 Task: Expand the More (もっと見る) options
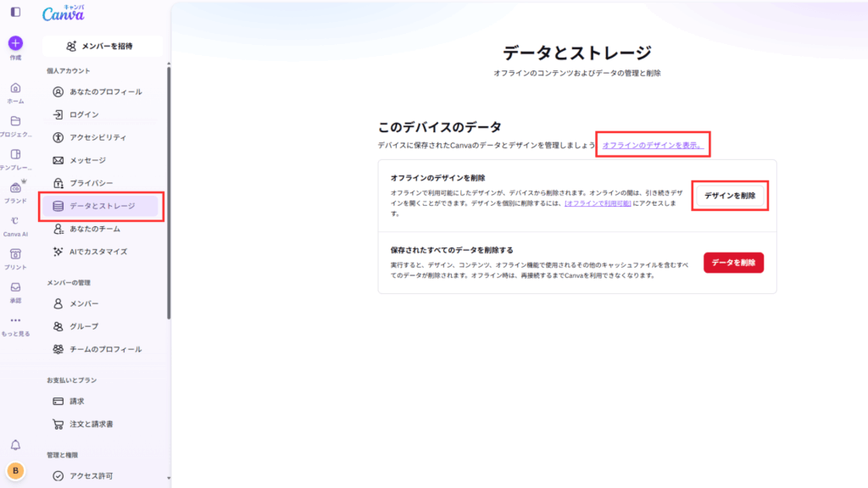[15, 321]
